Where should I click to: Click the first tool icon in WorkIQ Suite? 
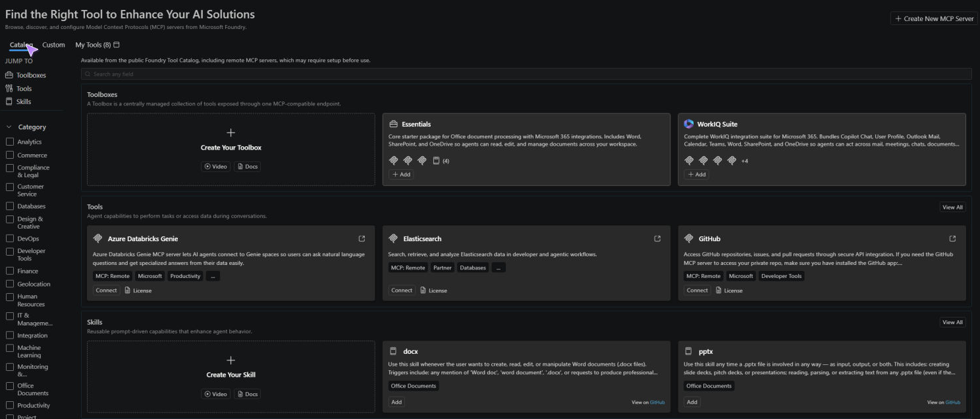coord(689,160)
